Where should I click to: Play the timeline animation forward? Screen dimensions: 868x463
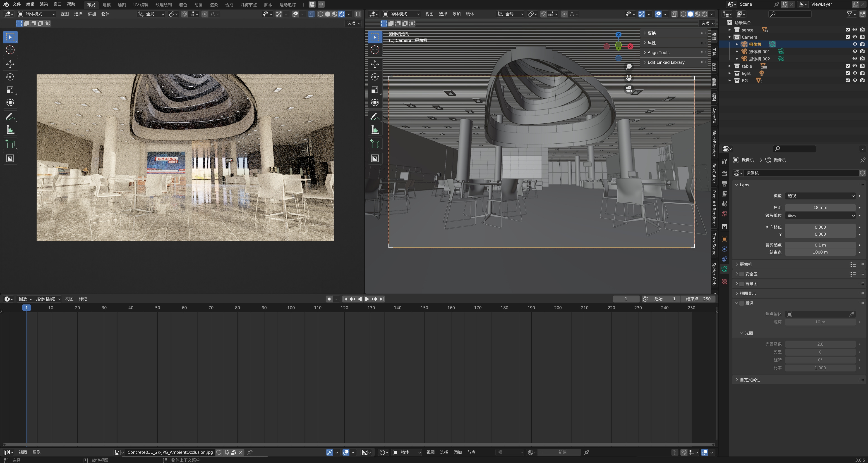click(367, 299)
